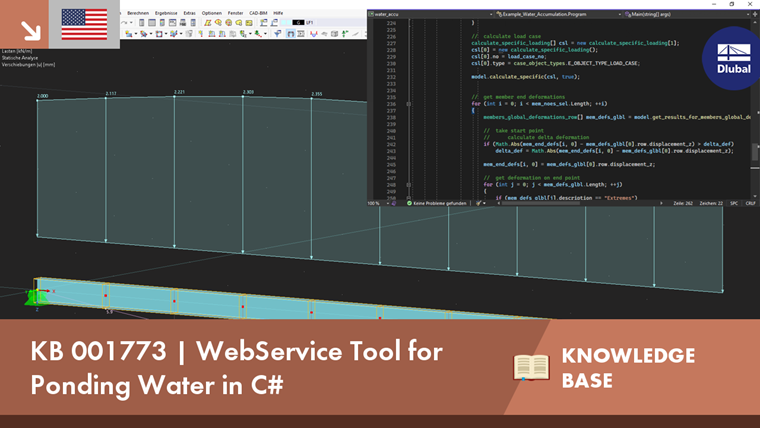Open the Extras menu

click(189, 13)
